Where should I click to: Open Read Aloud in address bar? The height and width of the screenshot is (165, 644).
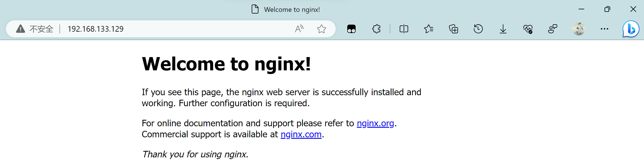pyautogui.click(x=299, y=29)
